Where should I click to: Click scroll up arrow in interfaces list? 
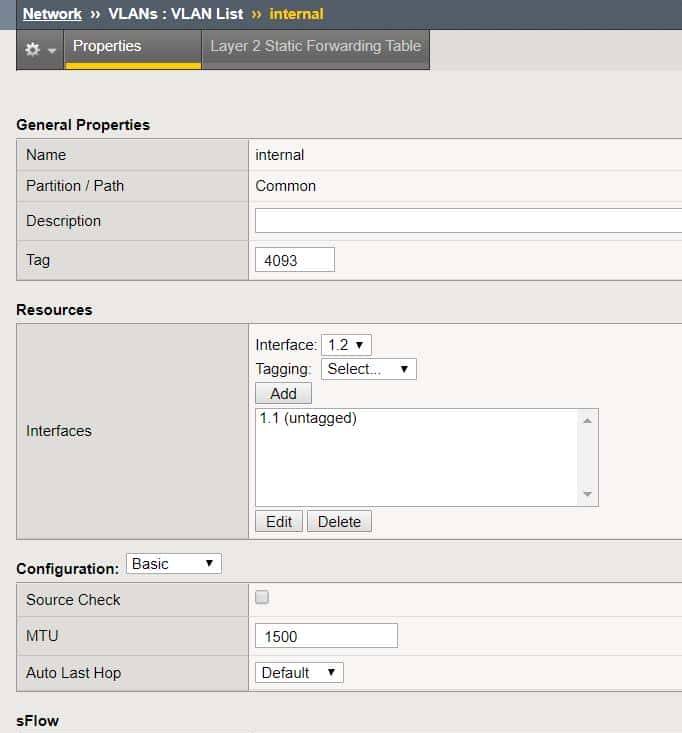587,420
